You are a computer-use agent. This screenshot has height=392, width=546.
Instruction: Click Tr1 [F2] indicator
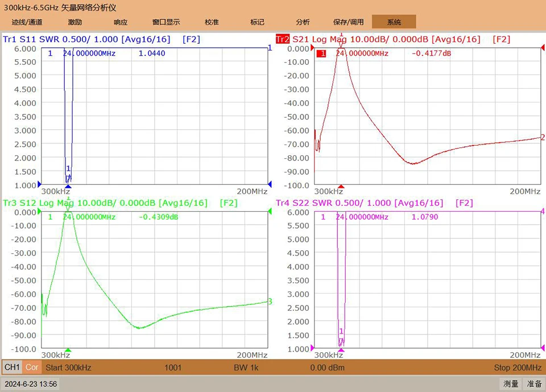191,39
